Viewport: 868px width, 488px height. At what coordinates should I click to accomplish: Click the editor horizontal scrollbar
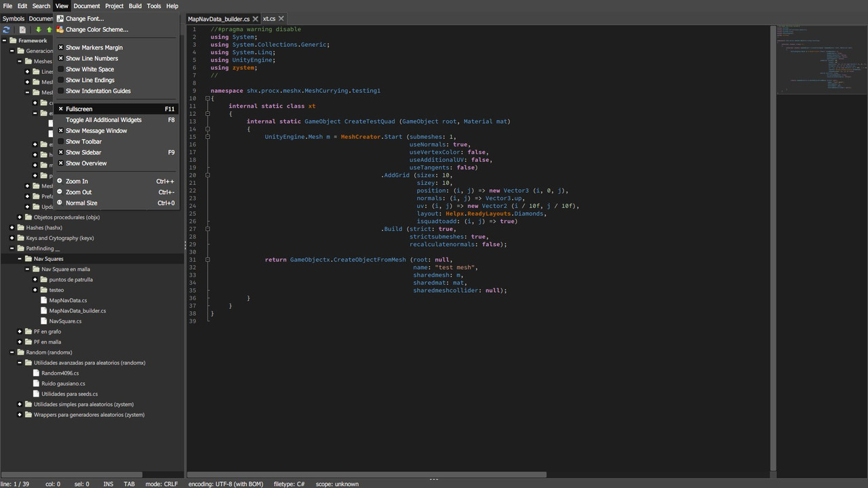[x=367, y=474]
